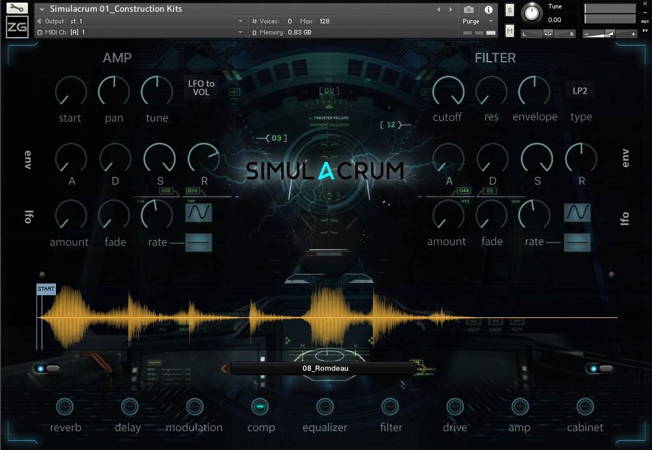Click the Tune knob in header

[531, 13]
